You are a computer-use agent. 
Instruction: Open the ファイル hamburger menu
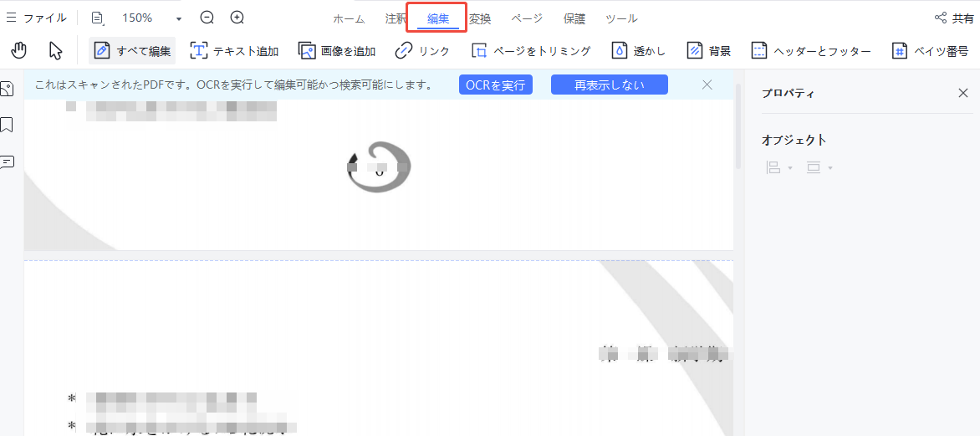[x=36, y=18]
